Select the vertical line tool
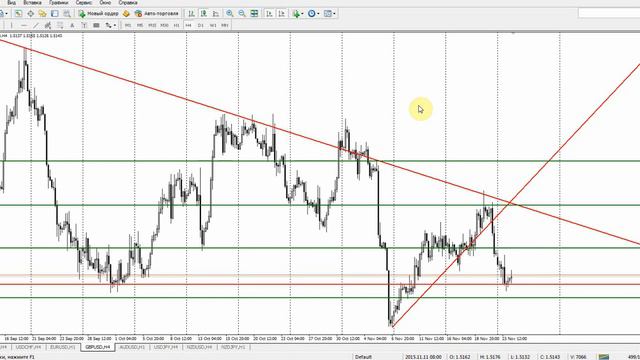Image resolution: width=640 pixels, height=360 pixels. 11,25
